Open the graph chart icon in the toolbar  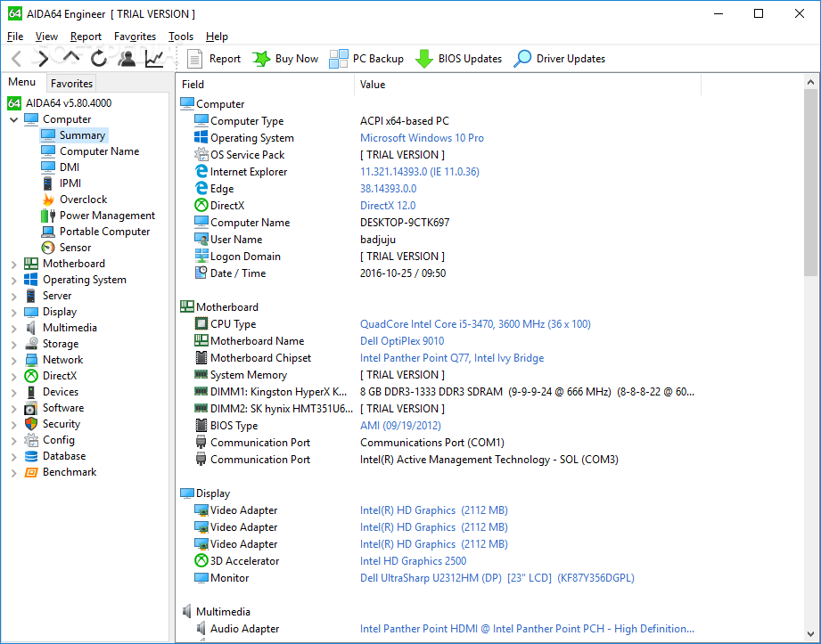(x=154, y=59)
